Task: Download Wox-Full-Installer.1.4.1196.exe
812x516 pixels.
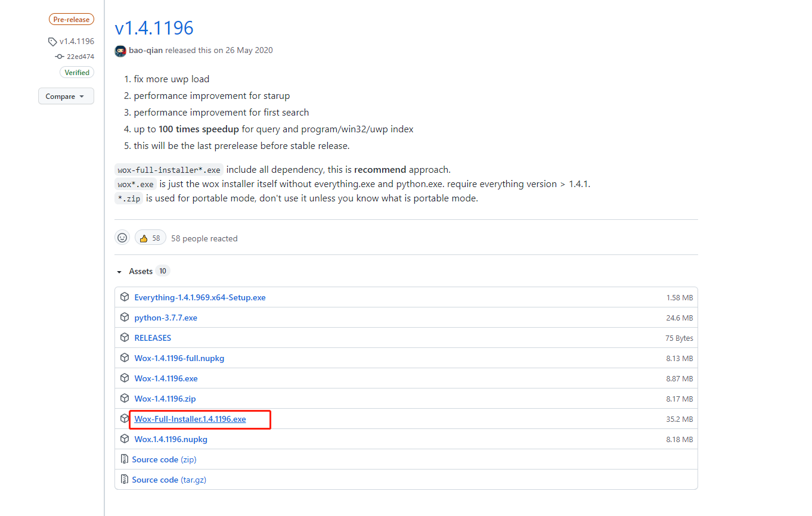Action: click(x=190, y=419)
